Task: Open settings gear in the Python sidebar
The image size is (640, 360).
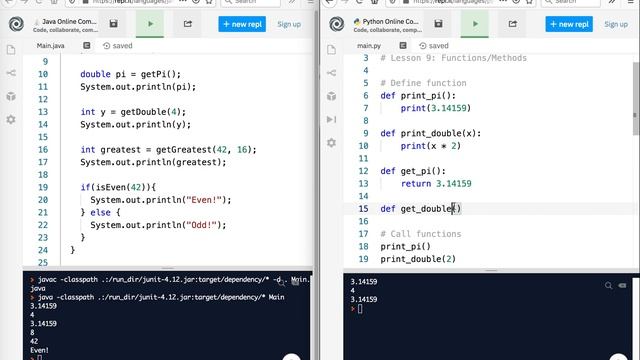Action: pos(331,143)
